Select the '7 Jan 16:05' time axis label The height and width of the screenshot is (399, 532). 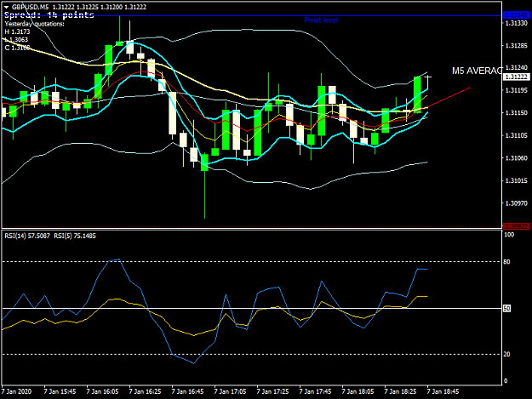102,391
